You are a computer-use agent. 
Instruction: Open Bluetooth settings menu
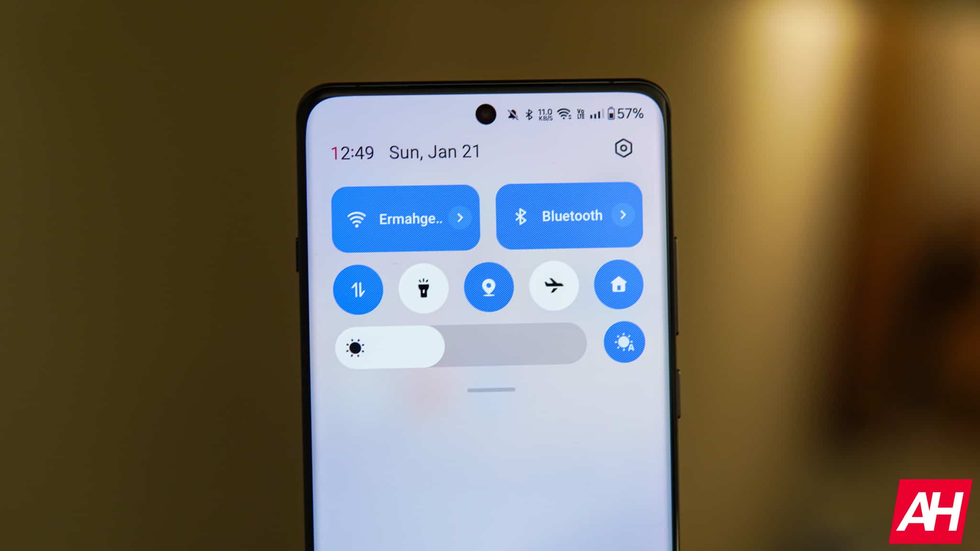coord(623,215)
